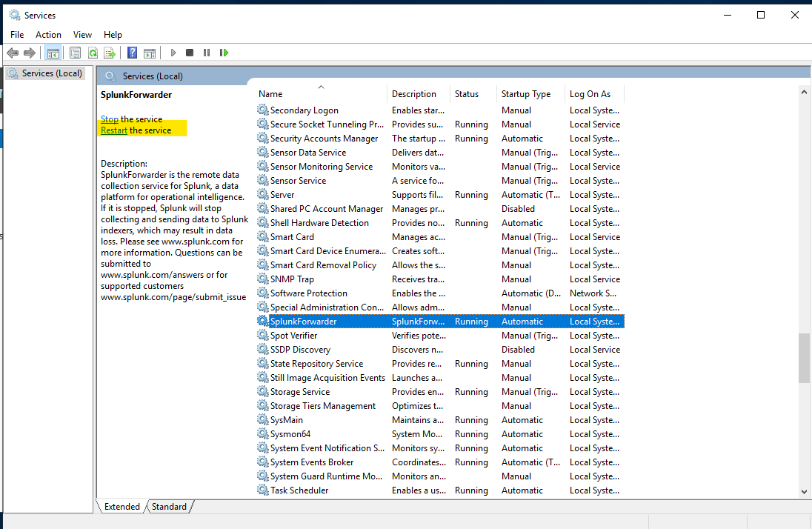Image resolution: width=812 pixels, height=529 pixels.
Task: Click the scrollbar up arrow
Action: coord(804,92)
